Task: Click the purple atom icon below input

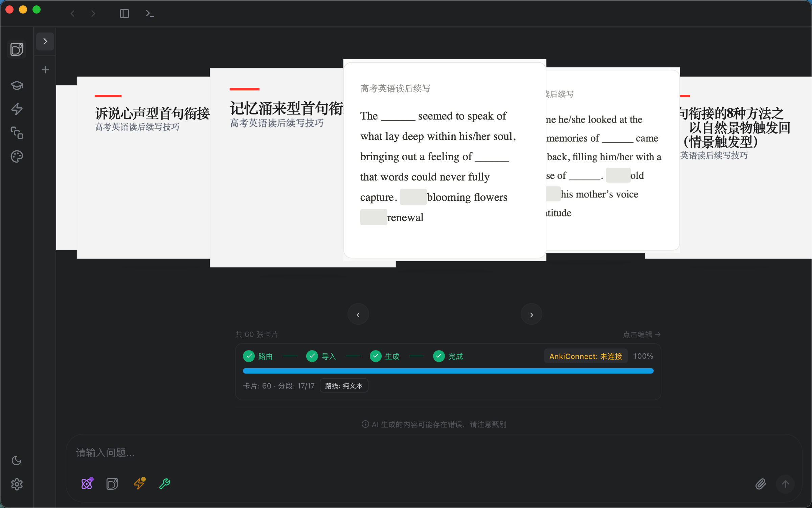Action: (x=87, y=484)
